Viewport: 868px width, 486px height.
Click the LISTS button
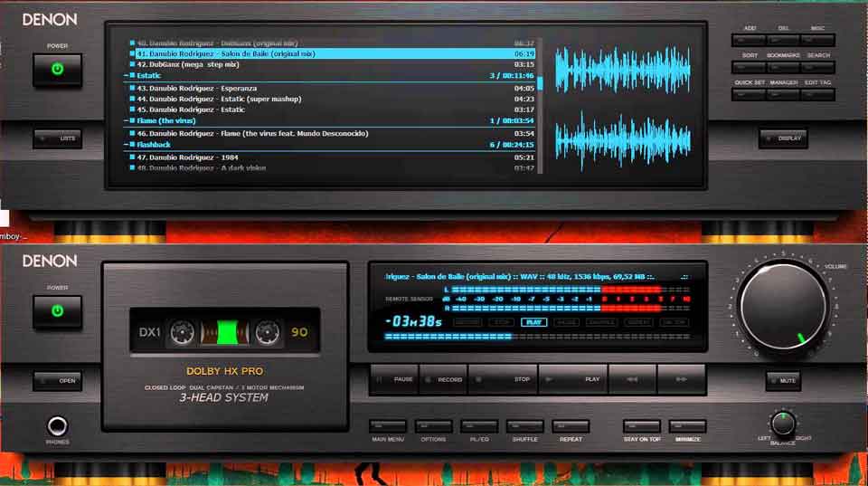pos(58,138)
